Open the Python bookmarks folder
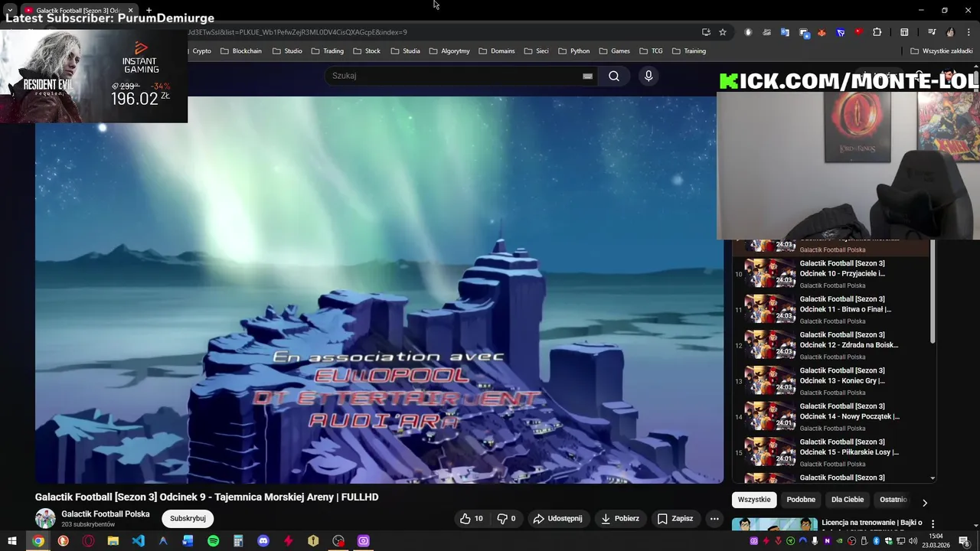Viewport: 980px width, 551px height. (573, 51)
